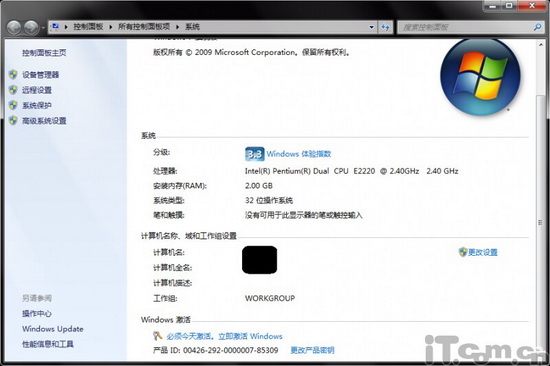The image size is (550, 366).
Task: Click the product ID 00426-292-0000007-85309
Action: click(x=231, y=350)
